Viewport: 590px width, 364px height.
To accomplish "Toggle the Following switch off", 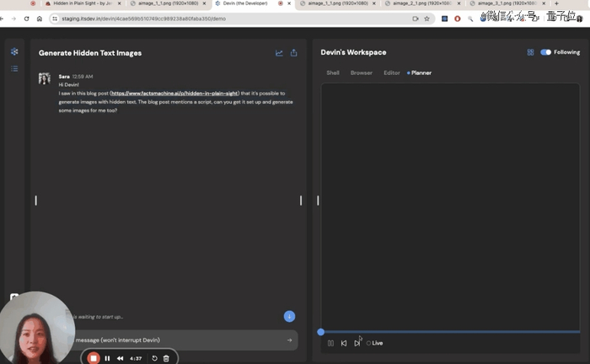I will pos(545,52).
